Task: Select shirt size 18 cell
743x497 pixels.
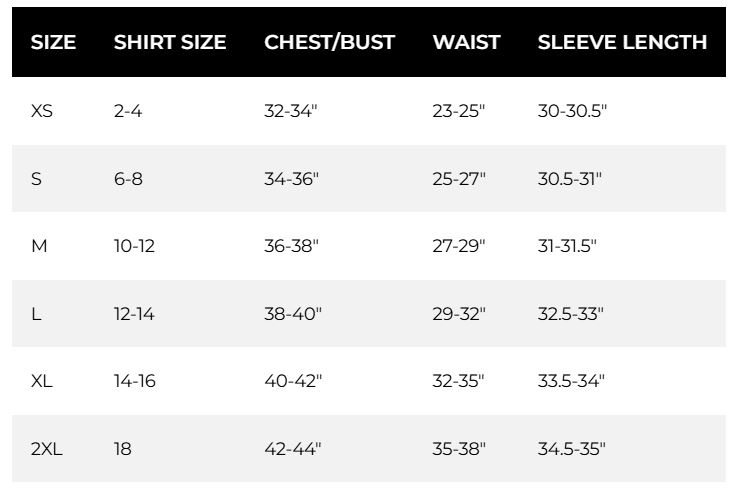Action: click(123, 449)
